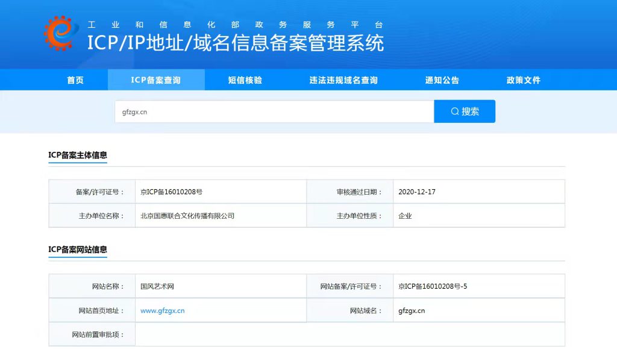Viewport: 617px width, 364px height.
Task: Click the 网站域名 value gfzgx.cn in table
Action: pos(412,311)
